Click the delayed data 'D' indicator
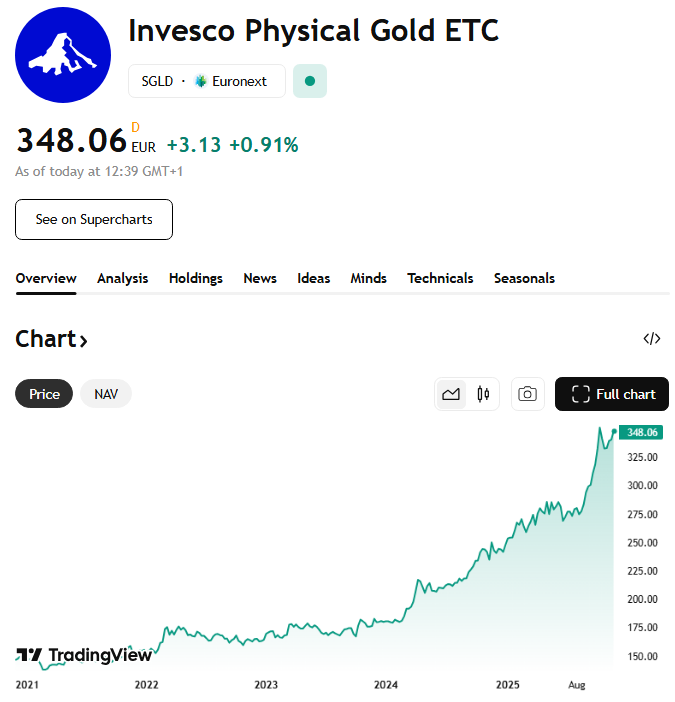Screen dimensions: 675x702 click(x=136, y=127)
